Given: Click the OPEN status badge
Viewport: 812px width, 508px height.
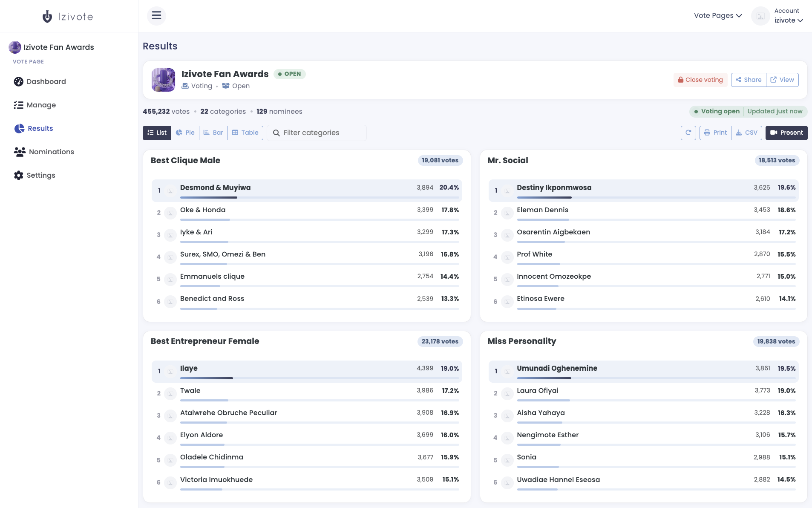Looking at the screenshot, I should pos(289,74).
